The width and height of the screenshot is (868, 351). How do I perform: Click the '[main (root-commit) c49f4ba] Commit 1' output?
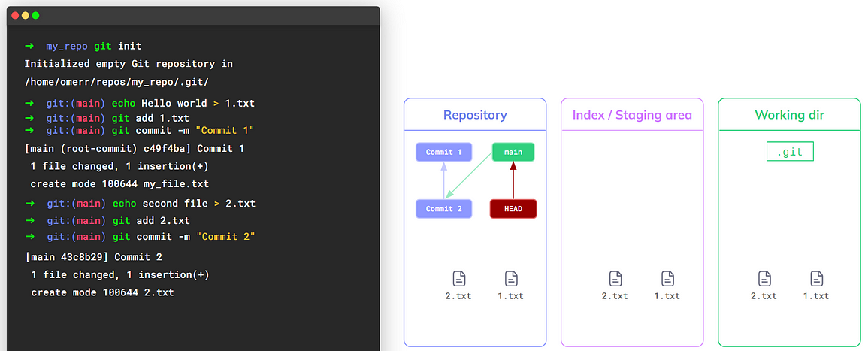135,148
